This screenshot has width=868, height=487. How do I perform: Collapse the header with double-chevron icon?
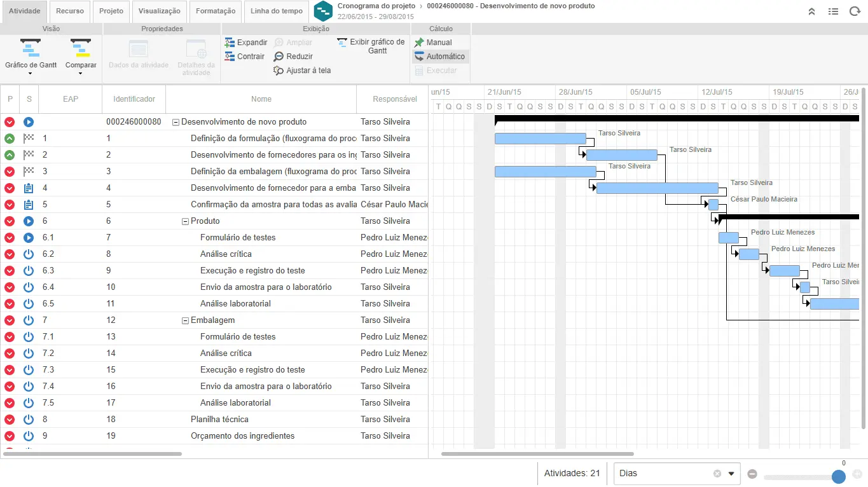pos(811,11)
